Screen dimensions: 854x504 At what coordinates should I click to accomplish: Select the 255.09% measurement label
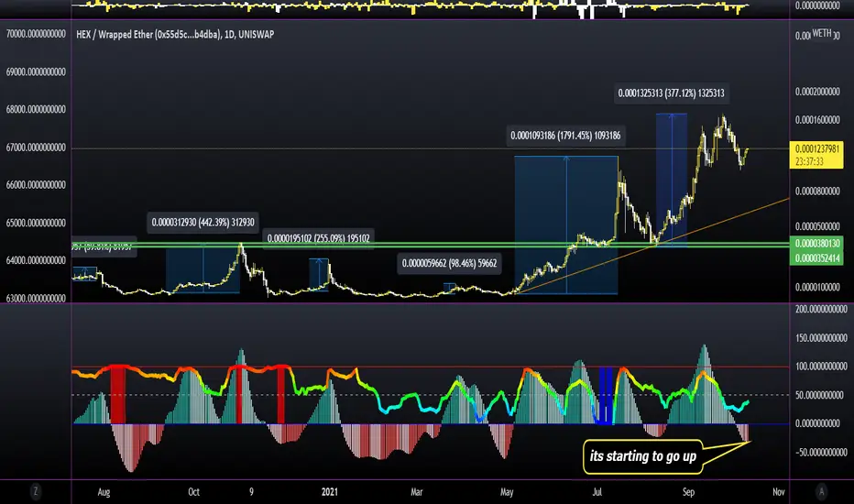point(319,238)
